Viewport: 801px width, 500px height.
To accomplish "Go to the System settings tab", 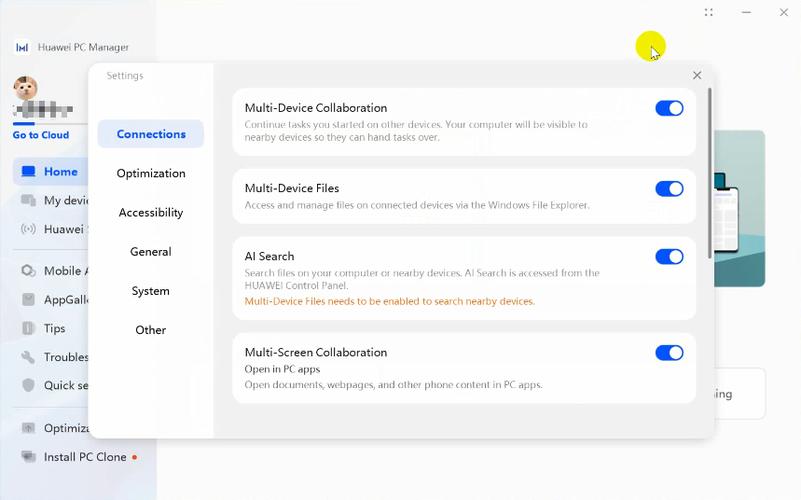I will [x=151, y=291].
